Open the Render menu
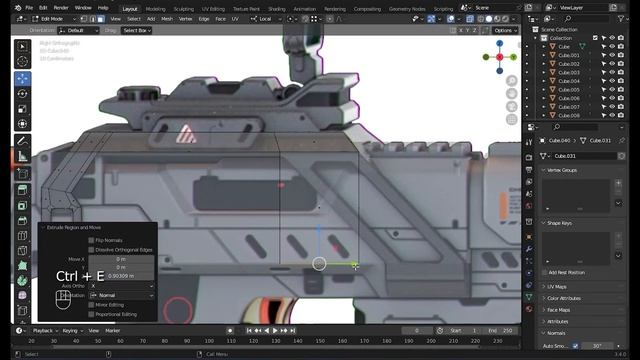Screen dimensions: 640x360 point(61,8)
